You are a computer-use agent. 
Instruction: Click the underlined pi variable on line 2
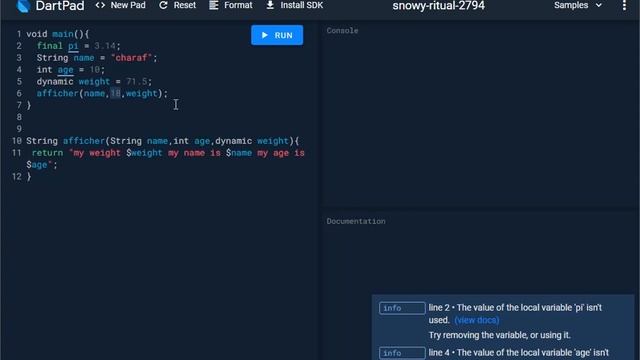click(73, 46)
